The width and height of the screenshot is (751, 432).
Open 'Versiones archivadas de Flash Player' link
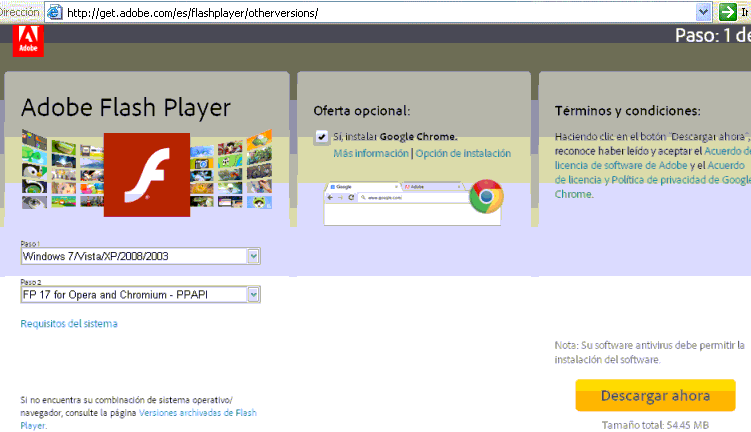point(197,412)
